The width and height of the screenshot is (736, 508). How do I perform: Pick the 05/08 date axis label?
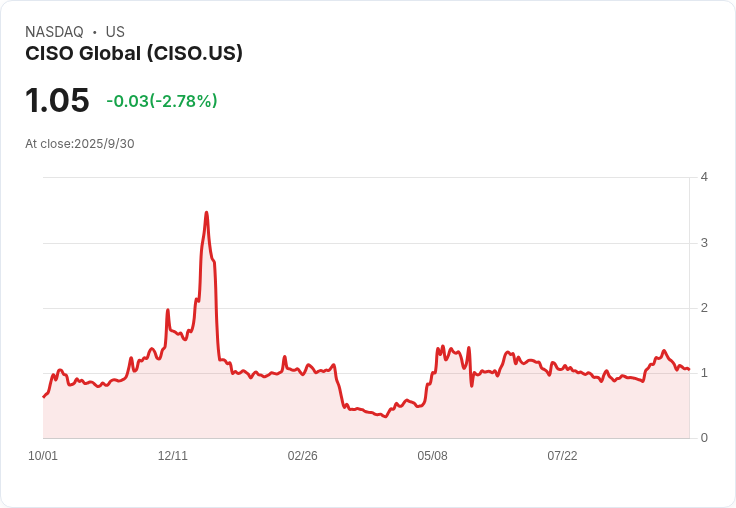(x=432, y=456)
